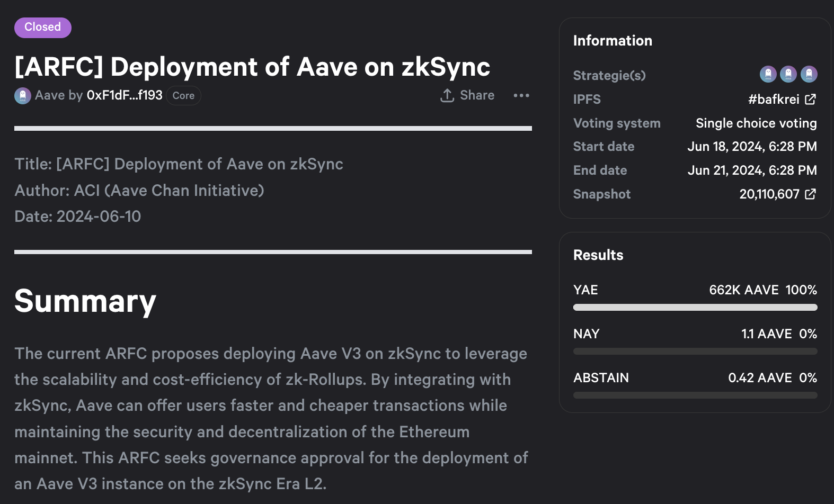Click the Closed status badge
Image resolution: width=834 pixels, height=504 pixels.
coord(42,28)
